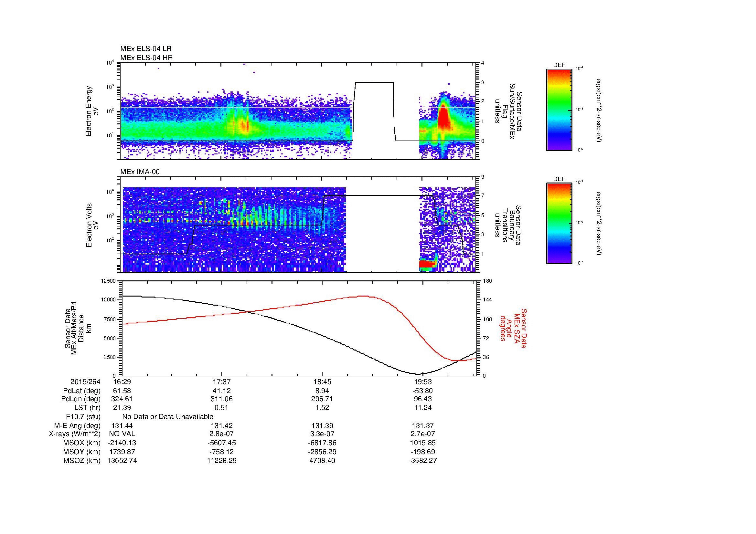Click the 'MSOY (km)' row label
756x534 pixels.
point(82,452)
